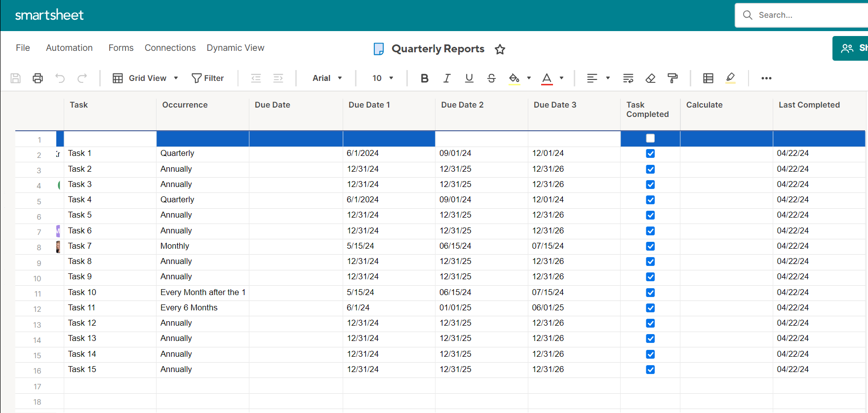This screenshot has height=413, width=868.
Task: Open the Forms menu
Action: [121, 48]
